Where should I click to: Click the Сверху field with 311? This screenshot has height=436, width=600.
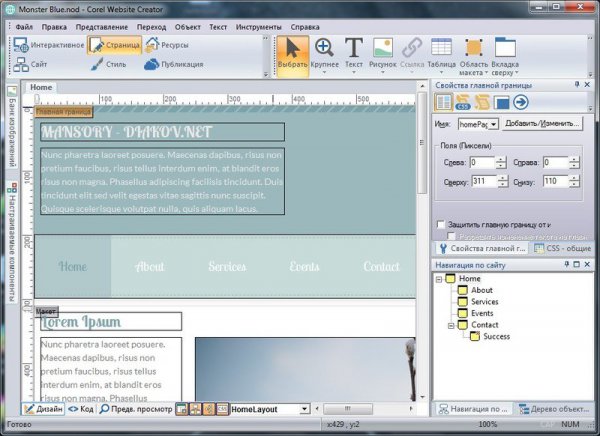(x=484, y=181)
